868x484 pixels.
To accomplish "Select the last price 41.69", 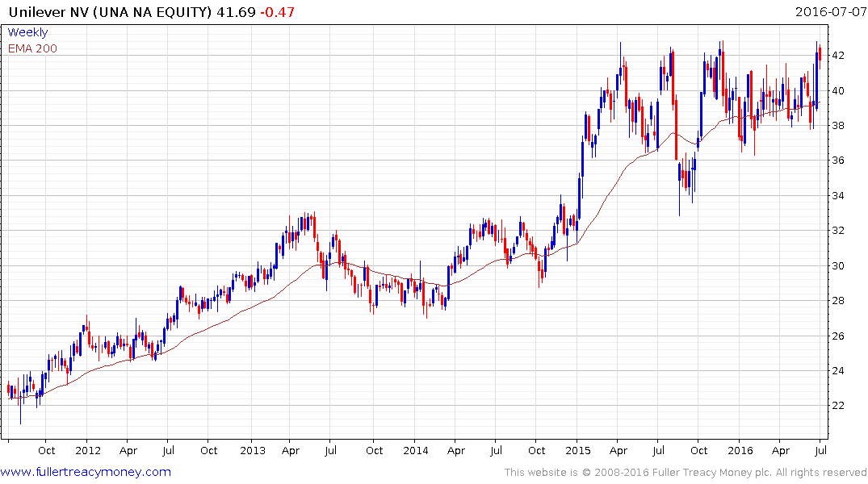I will pyautogui.click(x=236, y=11).
